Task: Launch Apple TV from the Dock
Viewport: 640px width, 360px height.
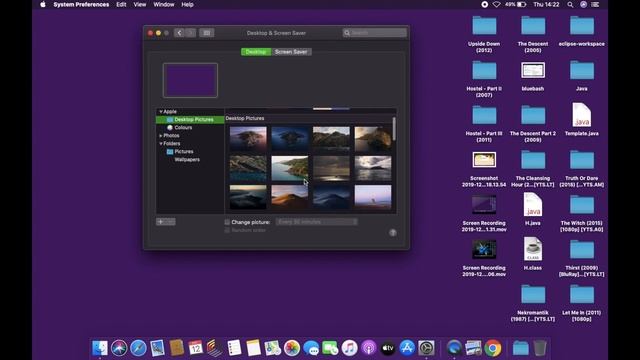Action: (388, 348)
